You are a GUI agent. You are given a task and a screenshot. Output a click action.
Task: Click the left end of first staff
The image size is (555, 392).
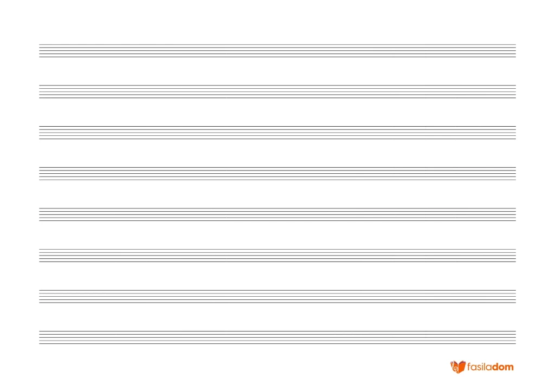(40, 51)
